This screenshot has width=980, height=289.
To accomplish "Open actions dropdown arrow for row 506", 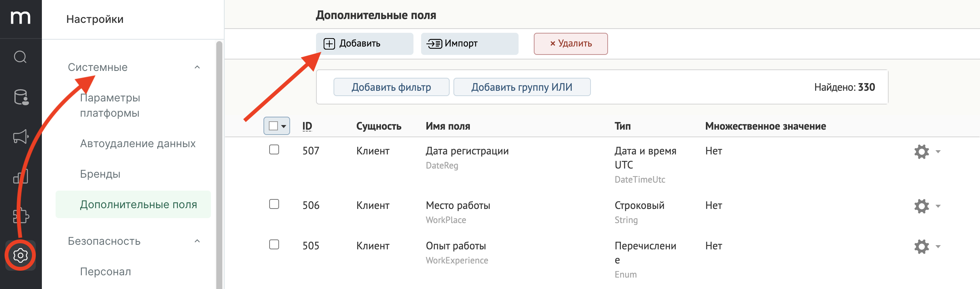I will [x=938, y=206].
